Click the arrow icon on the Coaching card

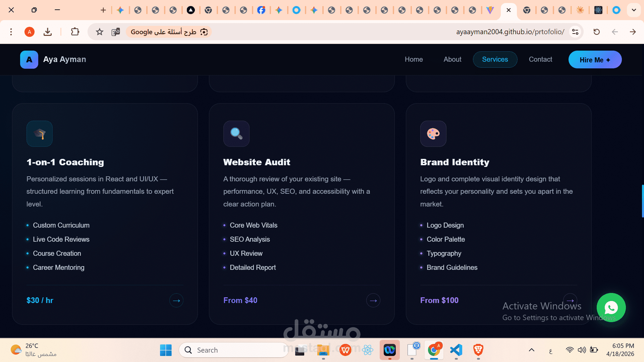(176, 301)
